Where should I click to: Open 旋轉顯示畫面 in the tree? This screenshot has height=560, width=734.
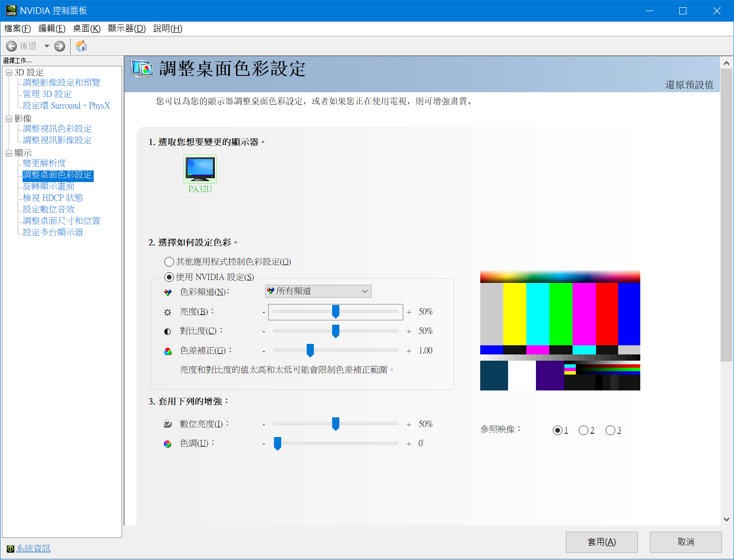pos(49,186)
